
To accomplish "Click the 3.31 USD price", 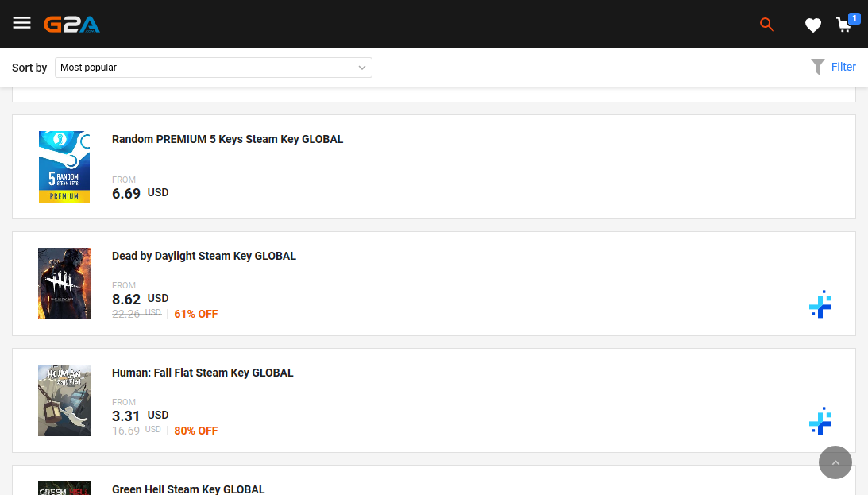I will [x=140, y=416].
